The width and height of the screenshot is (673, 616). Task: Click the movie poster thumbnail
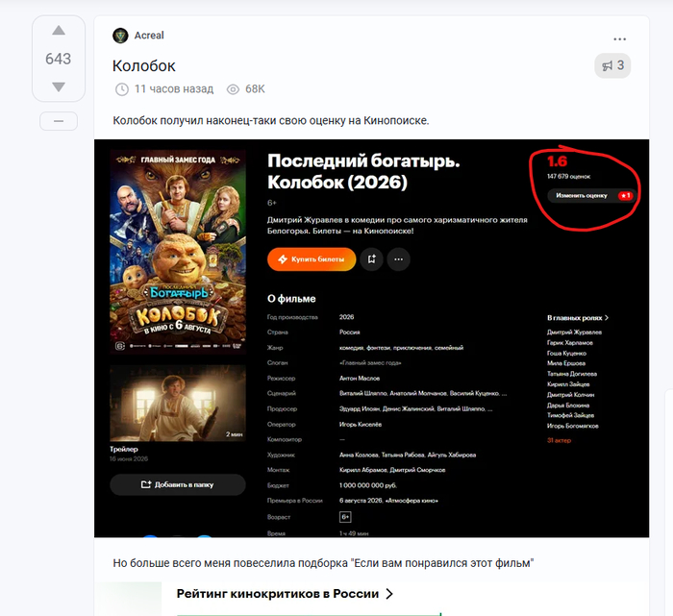pyautogui.click(x=178, y=252)
